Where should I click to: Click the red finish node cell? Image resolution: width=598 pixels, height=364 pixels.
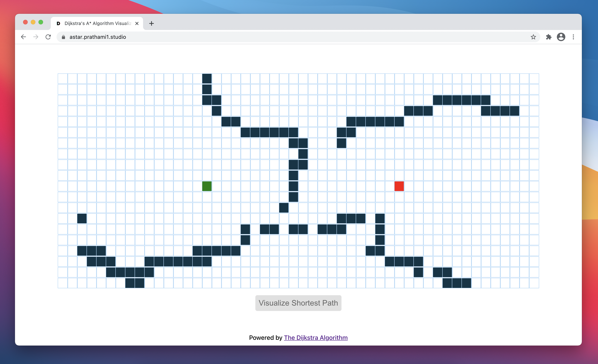tap(399, 186)
